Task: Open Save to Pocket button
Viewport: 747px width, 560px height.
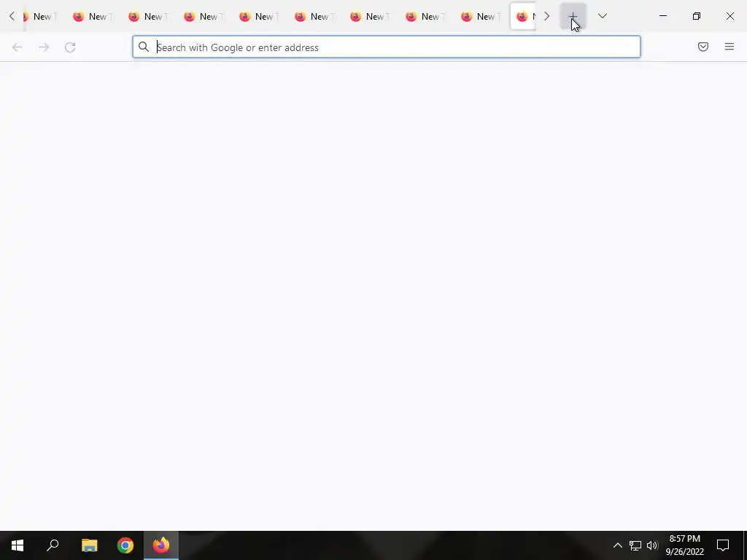Action: tap(703, 47)
